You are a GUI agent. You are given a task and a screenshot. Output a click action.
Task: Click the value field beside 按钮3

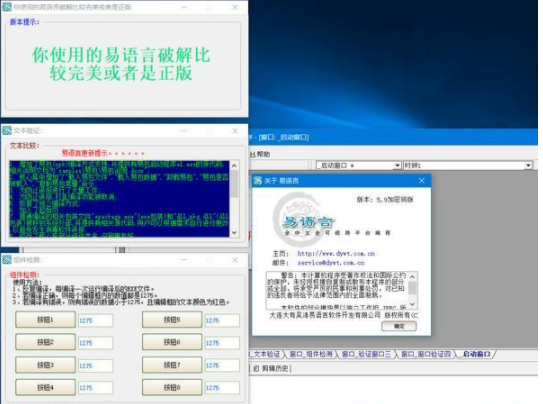(96, 366)
